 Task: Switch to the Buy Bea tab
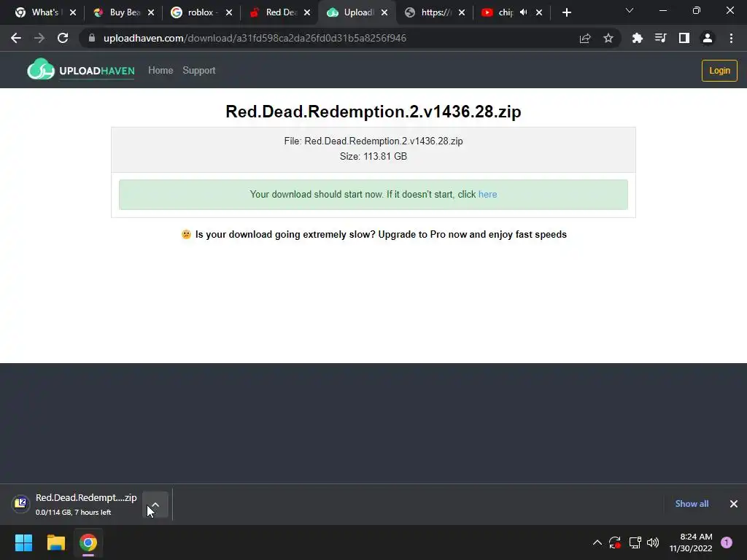tap(118, 12)
